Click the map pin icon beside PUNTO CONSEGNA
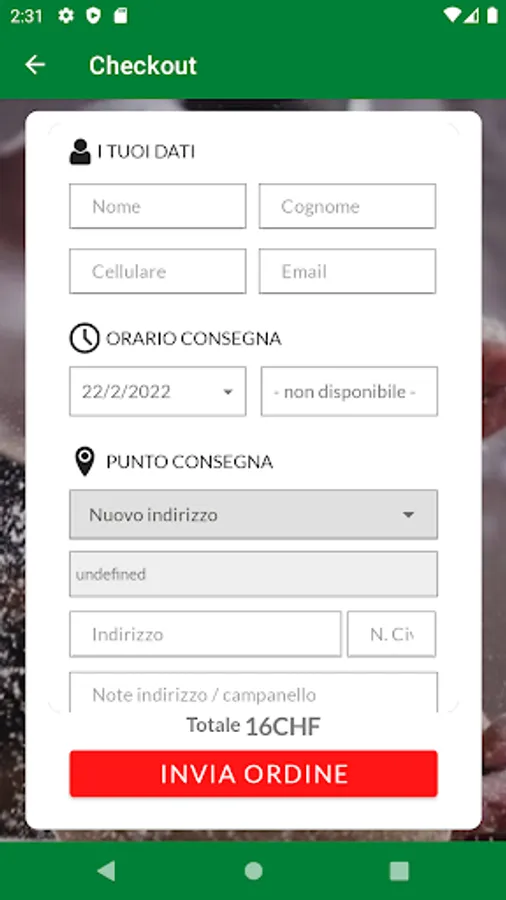 [x=85, y=461]
